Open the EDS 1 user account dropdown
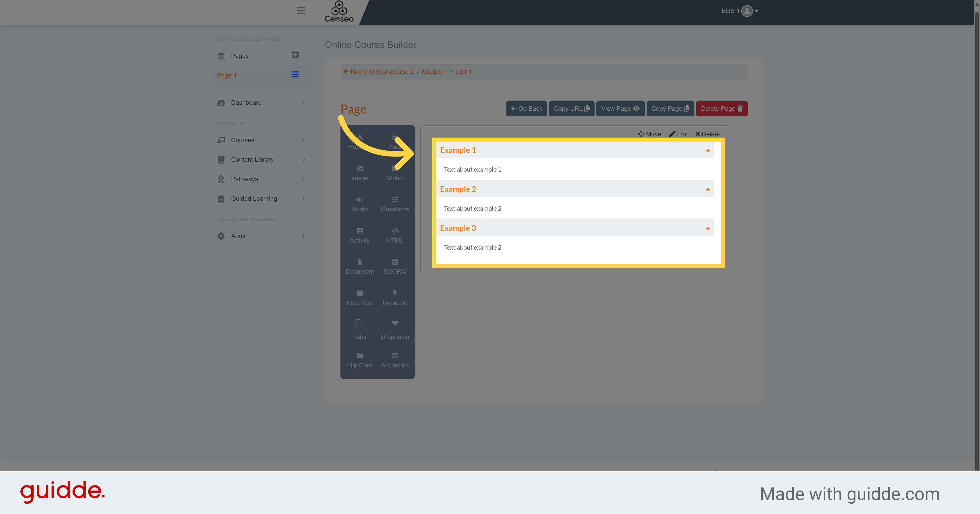The image size is (980, 514). tap(740, 11)
